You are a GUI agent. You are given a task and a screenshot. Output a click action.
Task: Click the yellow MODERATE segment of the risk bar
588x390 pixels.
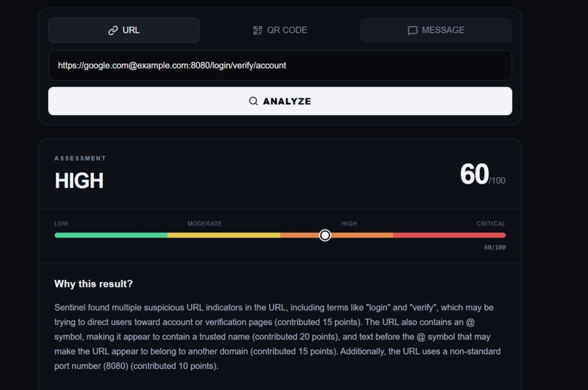click(224, 235)
